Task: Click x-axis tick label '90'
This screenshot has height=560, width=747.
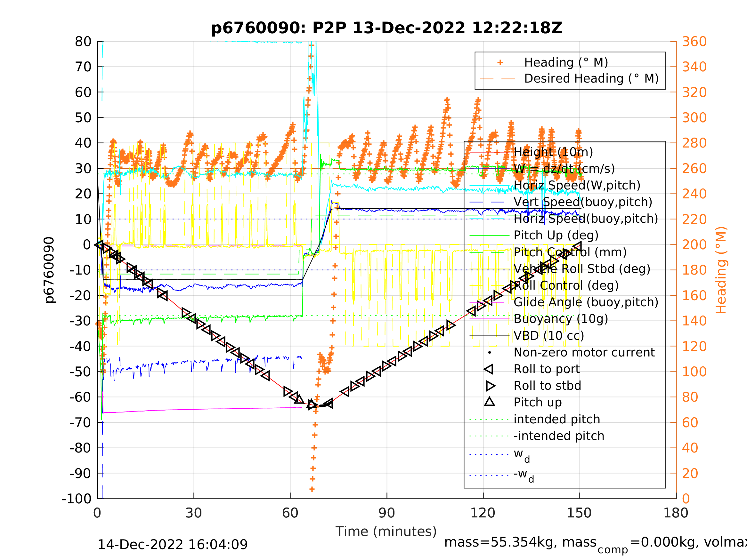Action: [x=387, y=513]
